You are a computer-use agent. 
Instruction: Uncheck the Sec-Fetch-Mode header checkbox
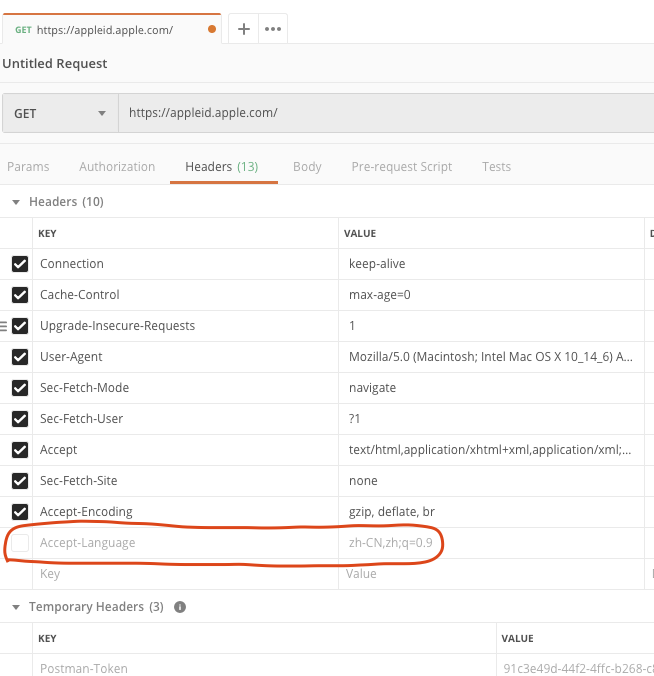20,388
